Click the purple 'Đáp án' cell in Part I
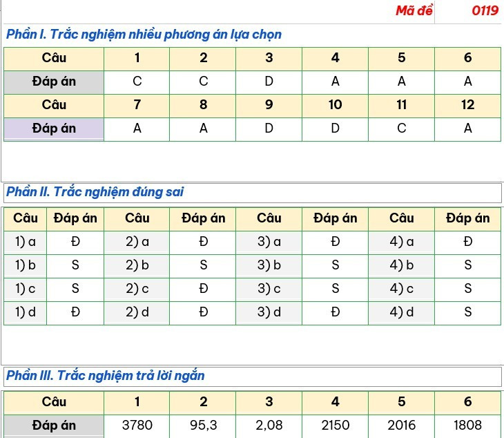This screenshot has height=438, width=504. pos(54,128)
